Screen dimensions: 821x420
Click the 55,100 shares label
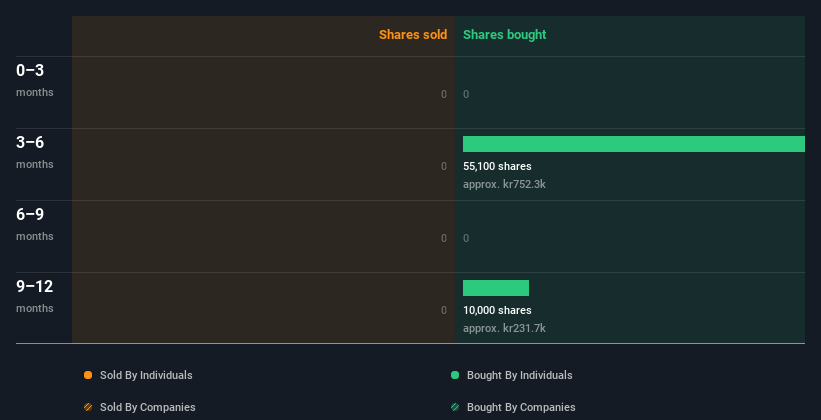pos(497,166)
